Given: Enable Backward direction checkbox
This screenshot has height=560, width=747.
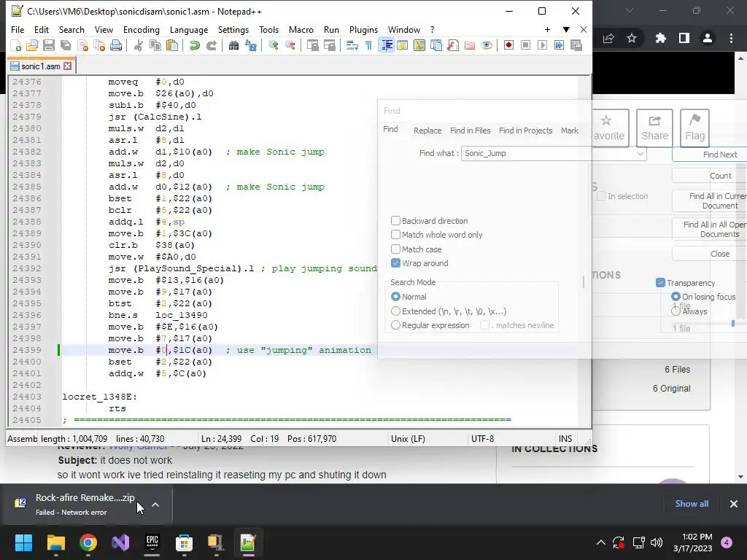Looking at the screenshot, I should coord(395,220).
